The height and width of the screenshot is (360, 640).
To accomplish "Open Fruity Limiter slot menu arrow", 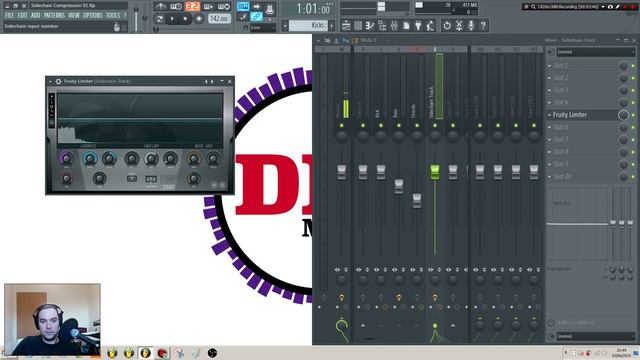I will pos(549,115).
